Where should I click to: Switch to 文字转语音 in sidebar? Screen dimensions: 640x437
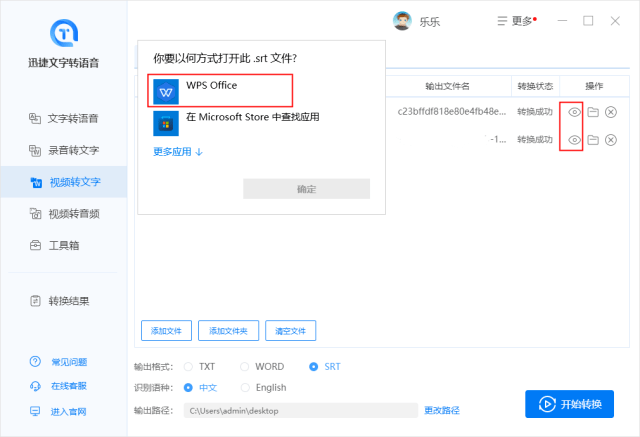click(x=73, y=119)
